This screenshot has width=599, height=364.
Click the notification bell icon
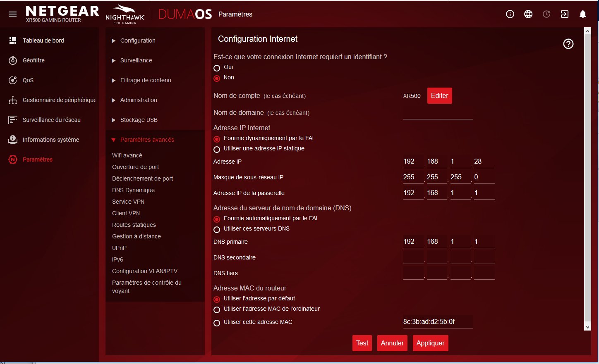[x=582, y=14]
